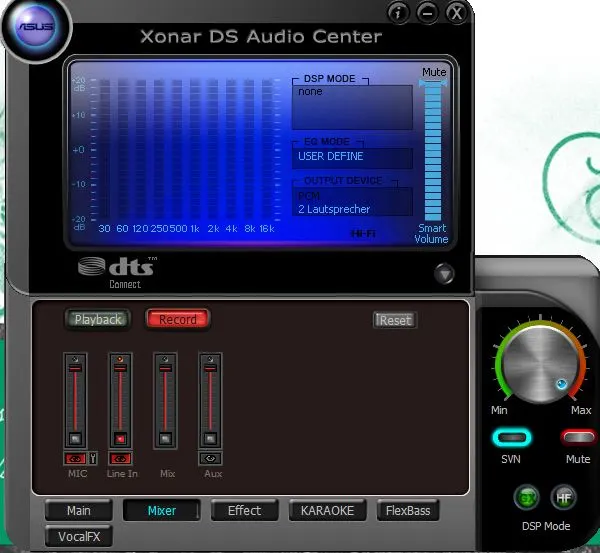Click the ASUS logo orb
This screenshot has width=600, height=553.
click(x=34, y=29)
